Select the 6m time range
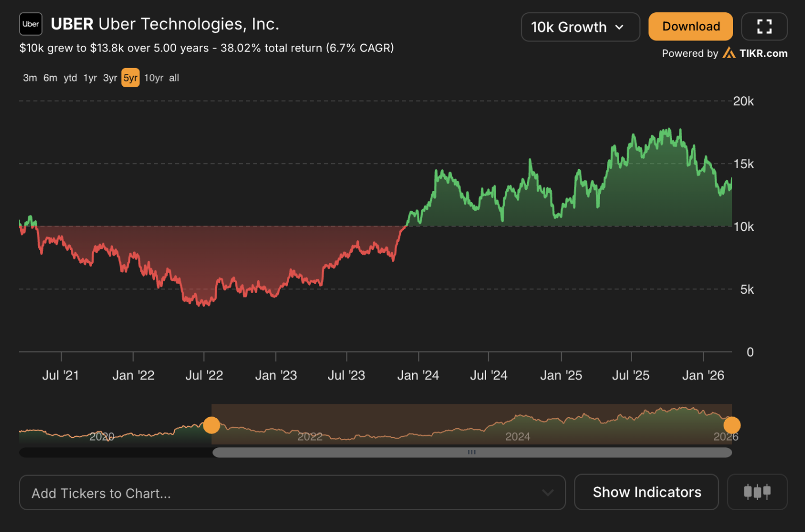 [x=50, y=78]
